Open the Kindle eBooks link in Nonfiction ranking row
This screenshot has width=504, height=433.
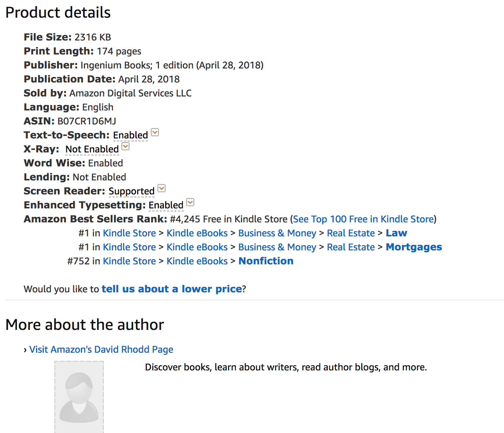(x=197, y=261)
